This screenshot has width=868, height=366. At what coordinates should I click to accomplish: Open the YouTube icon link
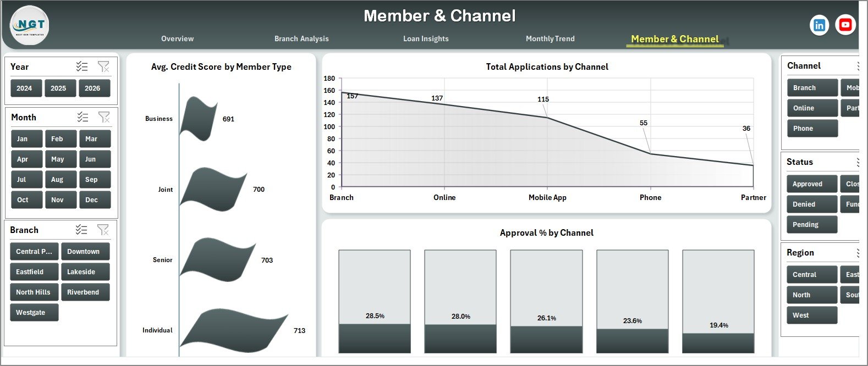pos(845,25)
